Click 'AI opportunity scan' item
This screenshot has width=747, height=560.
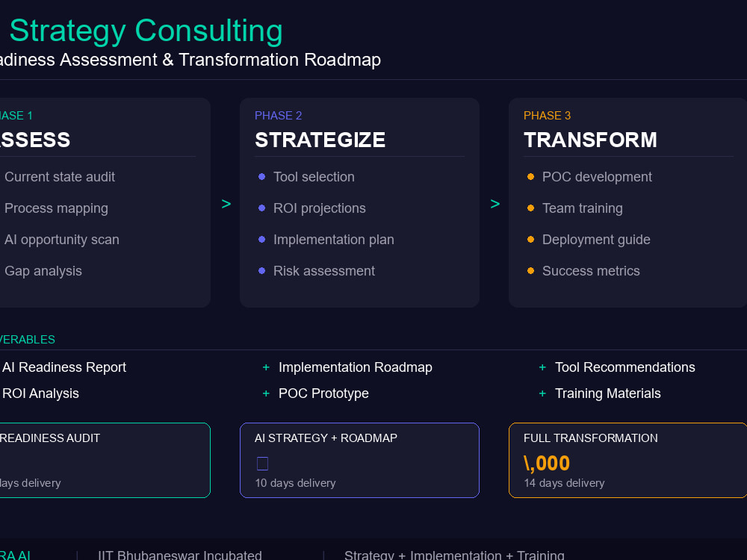62,240
